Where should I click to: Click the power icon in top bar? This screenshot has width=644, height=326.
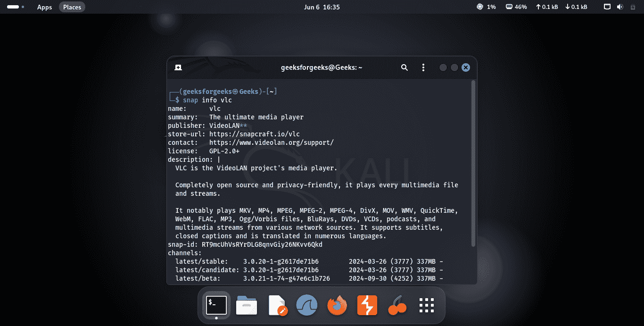click(x=633, y=7)
